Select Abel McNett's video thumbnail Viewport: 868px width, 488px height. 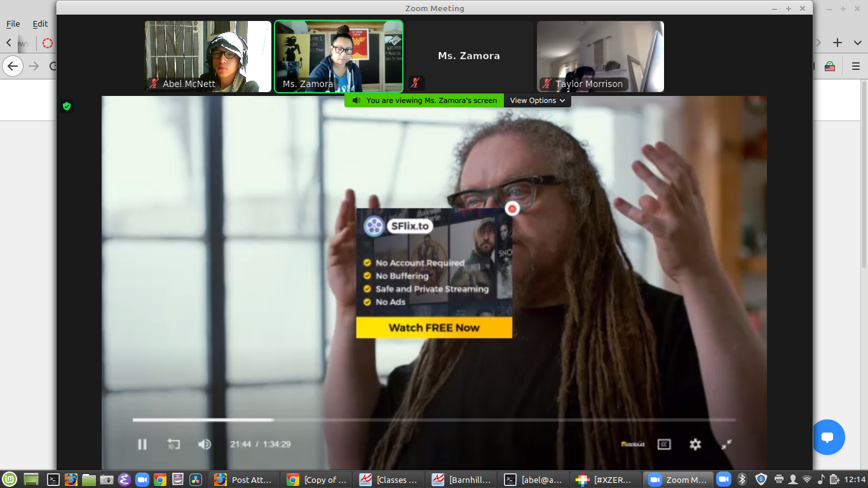(x=208, y=57)
